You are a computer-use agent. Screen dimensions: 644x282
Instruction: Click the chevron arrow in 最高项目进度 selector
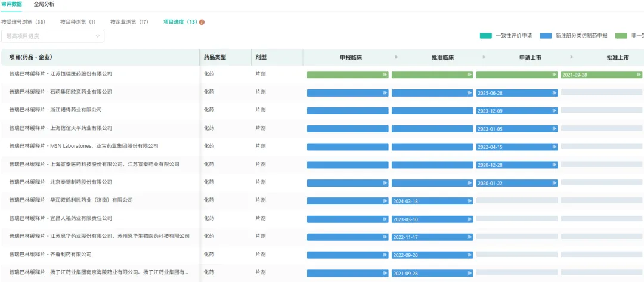pos(98,36)
